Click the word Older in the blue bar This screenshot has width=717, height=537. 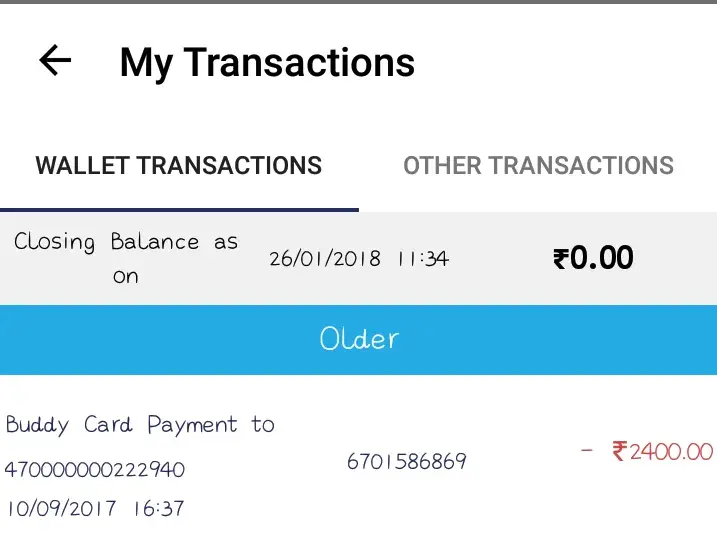(x=359, y=339)
